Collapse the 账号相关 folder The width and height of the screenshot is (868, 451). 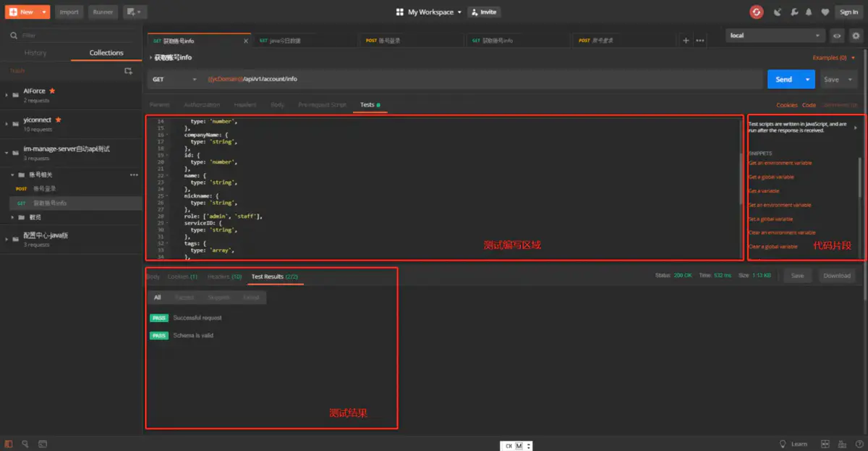[x=13, y=175]
